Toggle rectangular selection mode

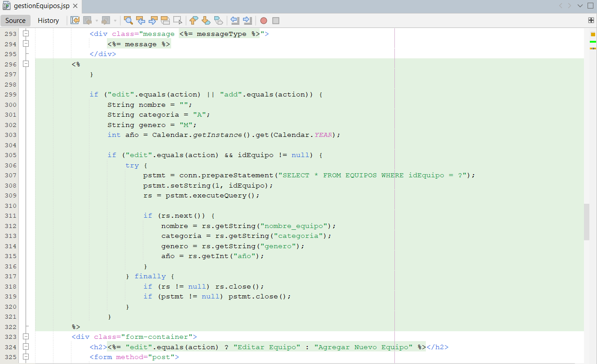click(178, 21)
